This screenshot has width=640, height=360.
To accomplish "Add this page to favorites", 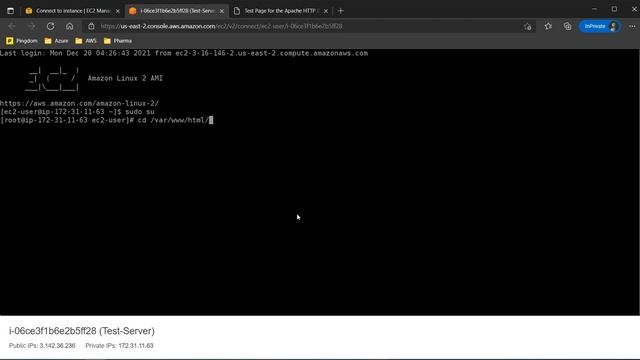I will [528, 26].
